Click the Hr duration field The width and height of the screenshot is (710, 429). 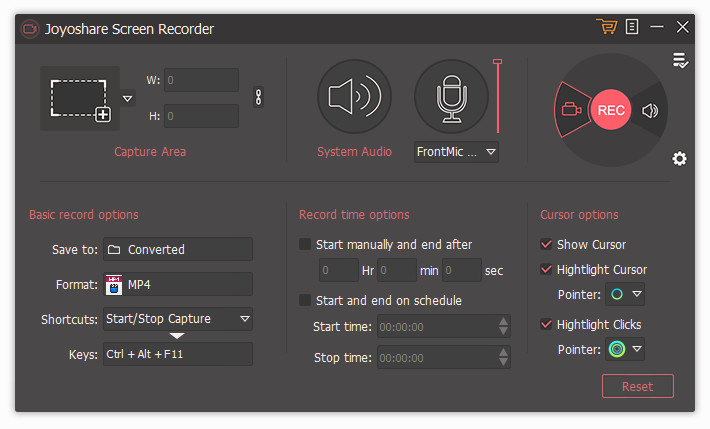[x=339, y=270]
